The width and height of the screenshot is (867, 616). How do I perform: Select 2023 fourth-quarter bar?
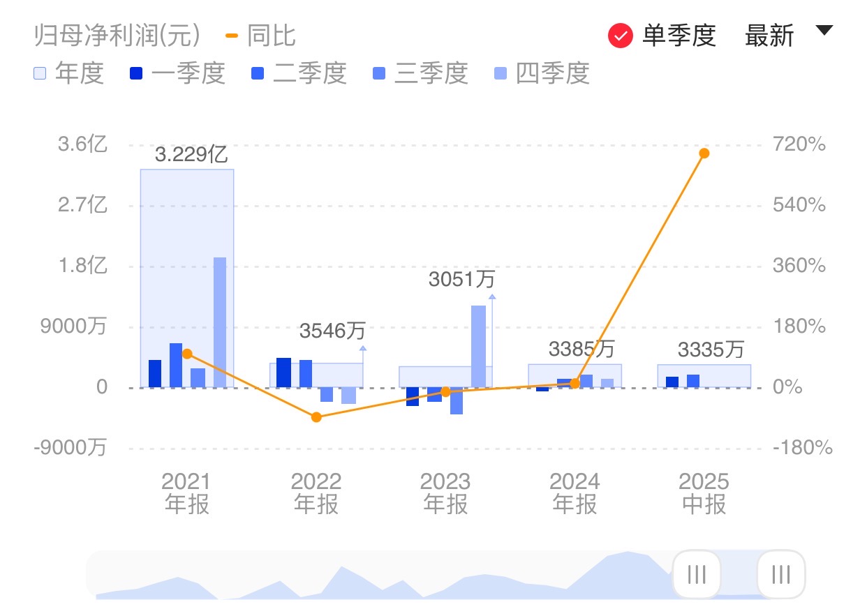coord(478,347)
